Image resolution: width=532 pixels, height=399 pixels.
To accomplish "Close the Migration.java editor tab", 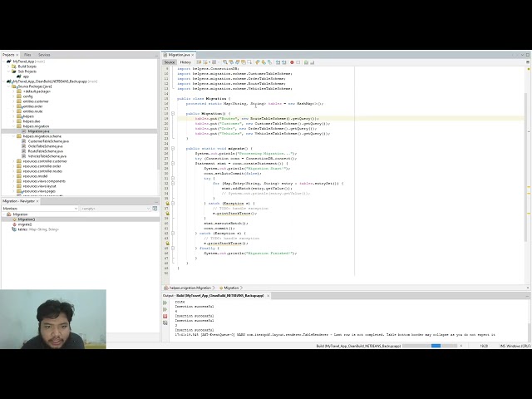I will [192, 55].
